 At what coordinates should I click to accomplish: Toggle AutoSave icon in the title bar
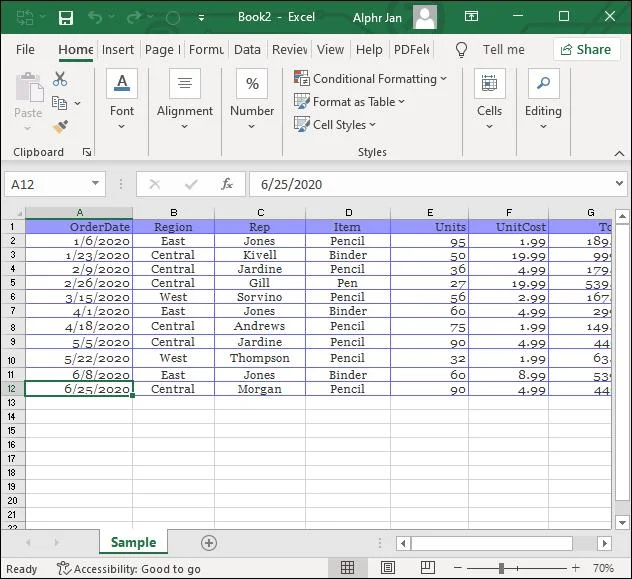[x=25, y=18]
